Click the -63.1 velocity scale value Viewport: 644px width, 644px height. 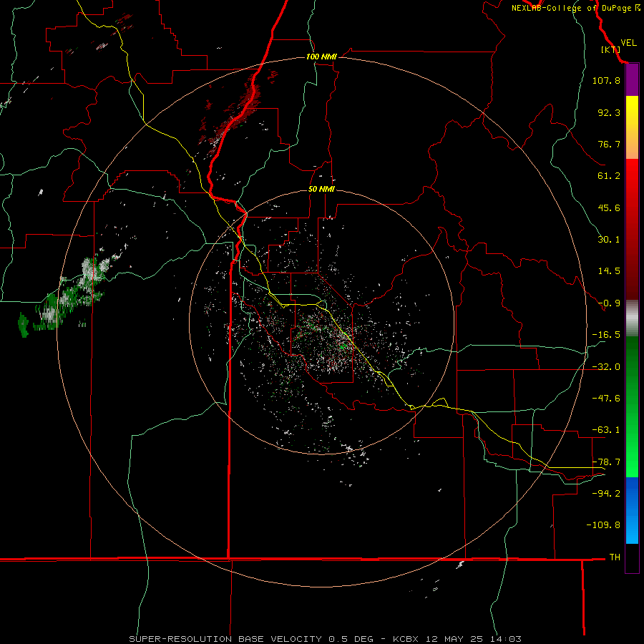[x=606, y=429]
